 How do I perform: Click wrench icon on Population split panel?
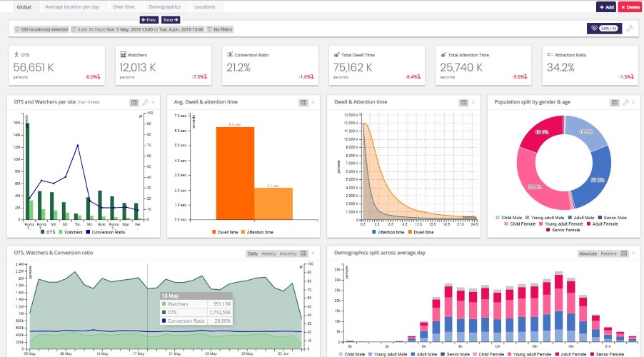point(625,103)
